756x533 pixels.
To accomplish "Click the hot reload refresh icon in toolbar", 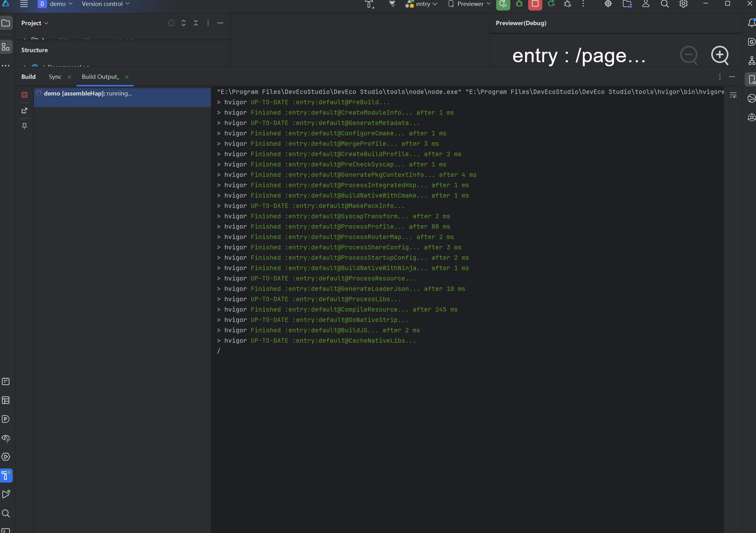I will pyautogui.click(x=551, y=4).
